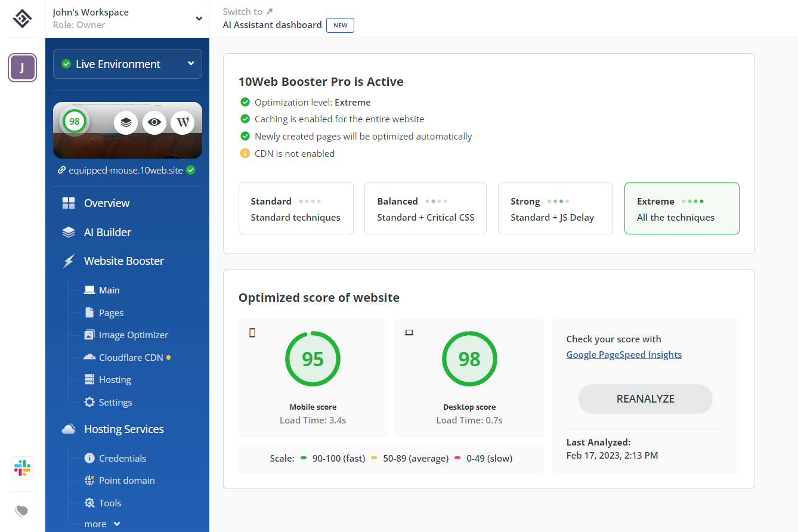Image resolution: width=798 pixels, height=532 pixels.
Task: Click the heart icon at bottom left
Action: pyautogui.click(x=22, y=511)
